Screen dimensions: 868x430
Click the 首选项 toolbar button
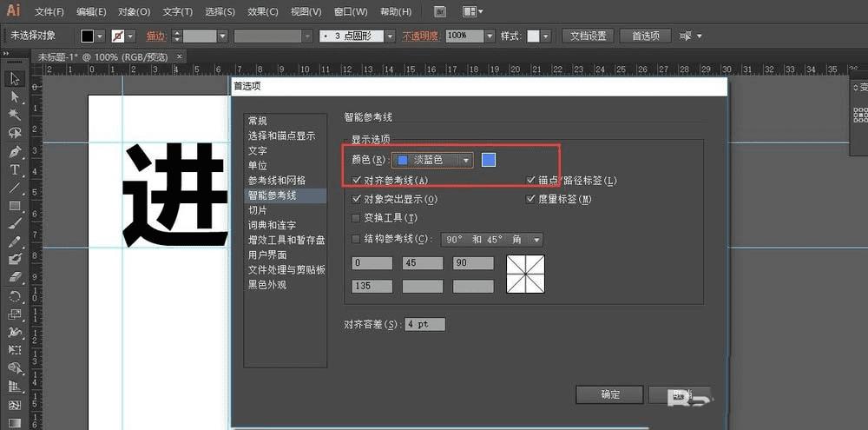pos(646,36)
